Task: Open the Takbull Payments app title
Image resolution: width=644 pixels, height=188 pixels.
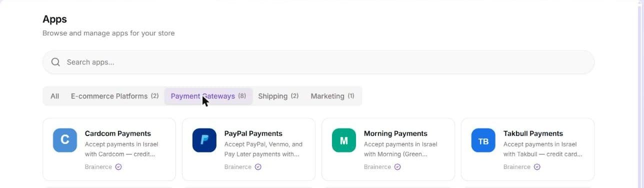Action: (x=533, y=133)
